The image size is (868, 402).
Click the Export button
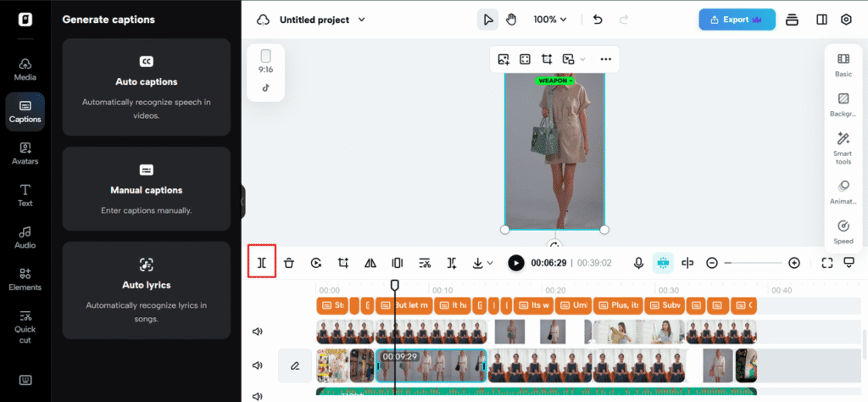click(736, 20)
